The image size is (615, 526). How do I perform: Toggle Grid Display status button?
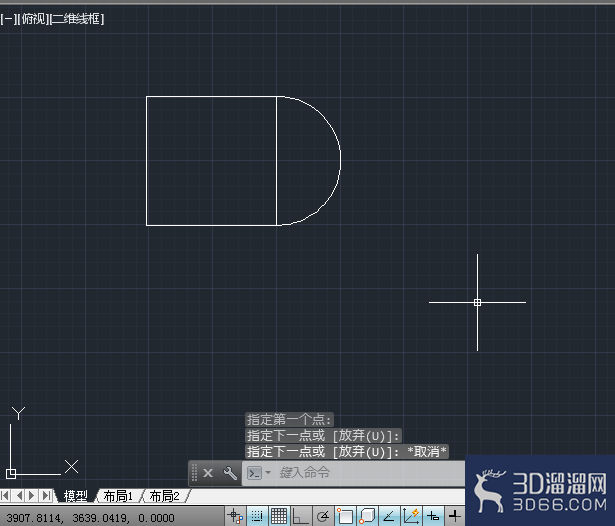[x=279, y=516]
